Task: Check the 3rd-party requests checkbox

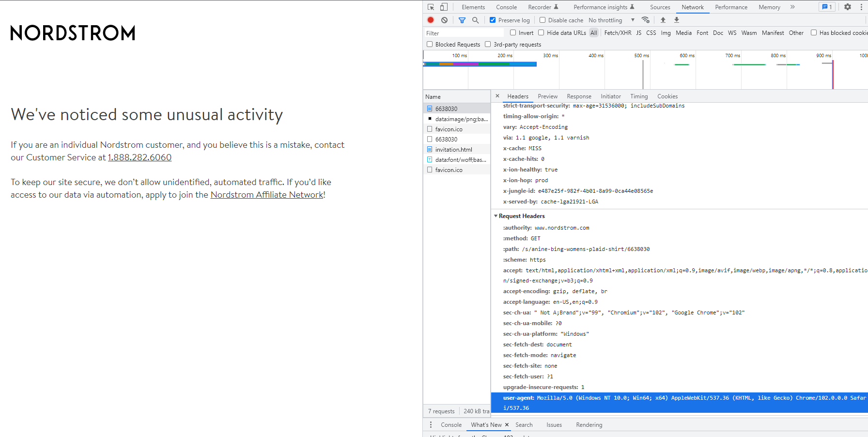Action: 488,44
